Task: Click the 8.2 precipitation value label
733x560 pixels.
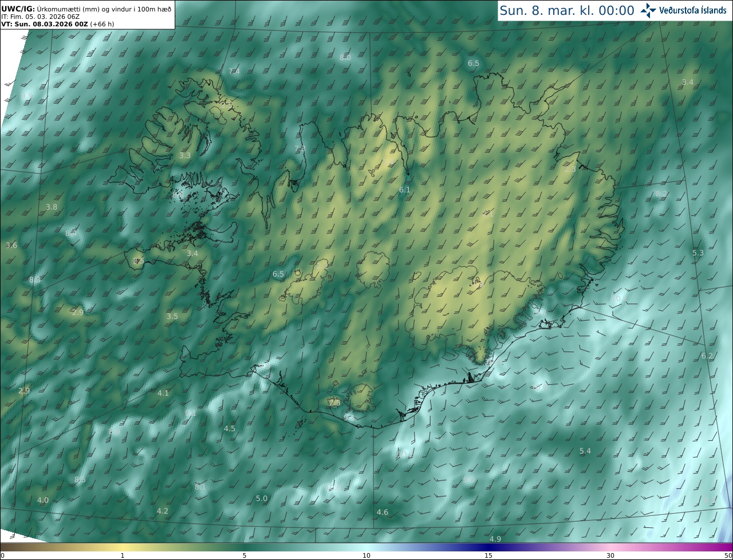Action: (x=661, y=194)
